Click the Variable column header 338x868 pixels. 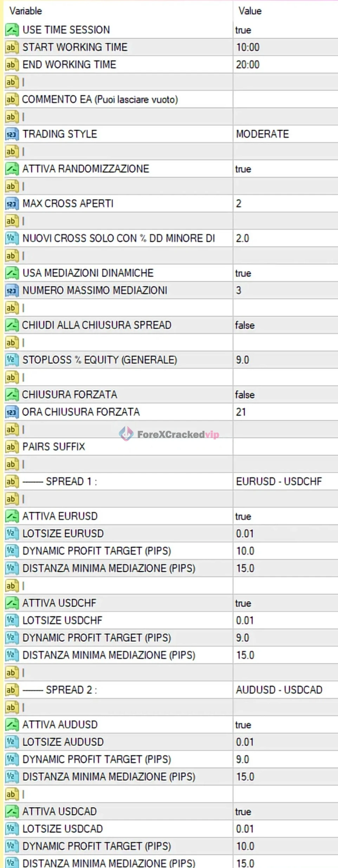tap(26, 11)
